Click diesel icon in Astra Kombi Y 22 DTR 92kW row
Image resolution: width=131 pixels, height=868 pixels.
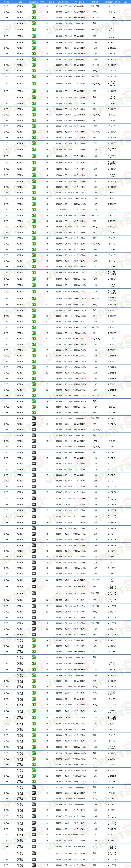point(34,865)
